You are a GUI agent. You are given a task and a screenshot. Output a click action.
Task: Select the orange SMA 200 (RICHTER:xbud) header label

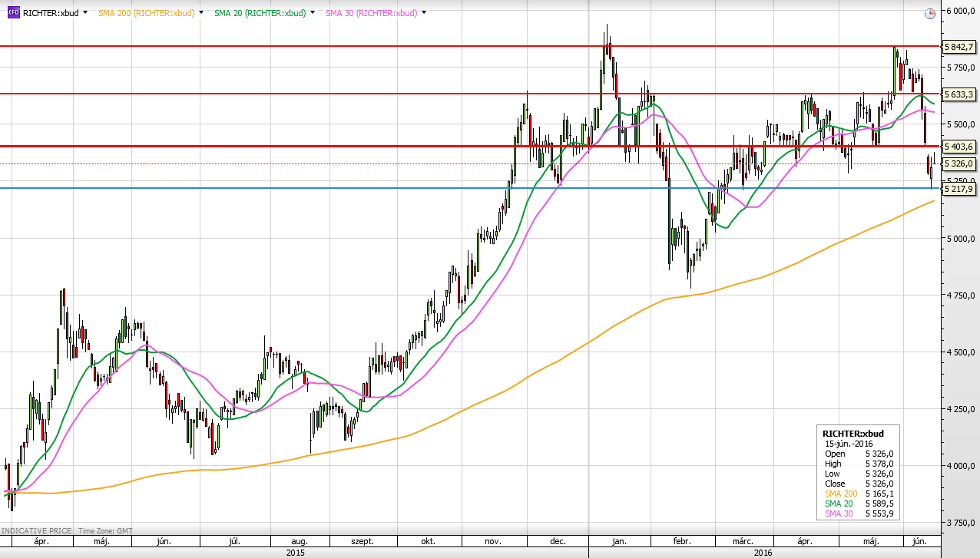[146, 13]
